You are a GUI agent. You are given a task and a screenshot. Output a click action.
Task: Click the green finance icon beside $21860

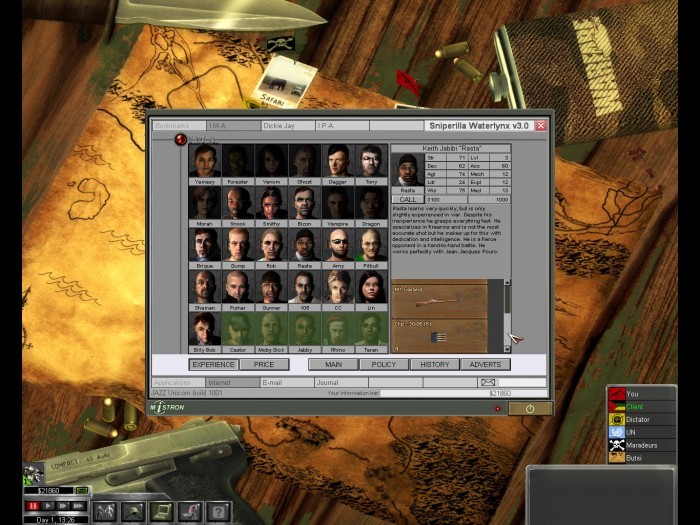(82, 491)
